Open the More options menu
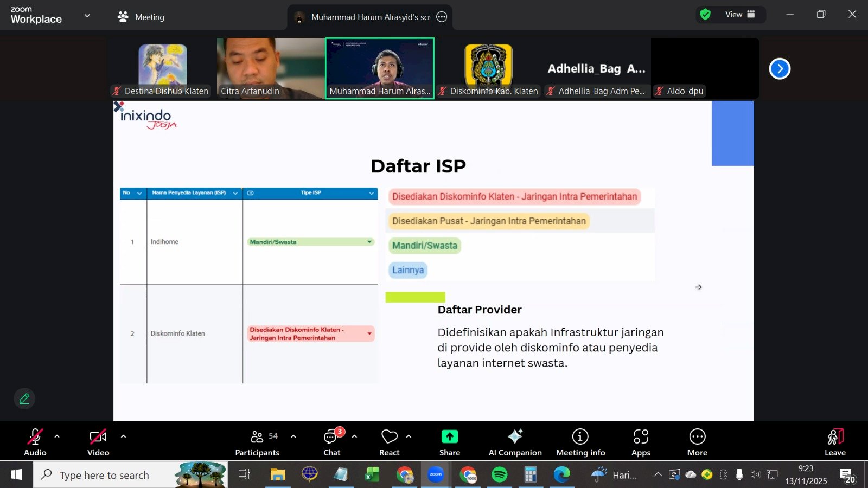The image size is (868, 488). pyautogui.click(x=697, y=441)
